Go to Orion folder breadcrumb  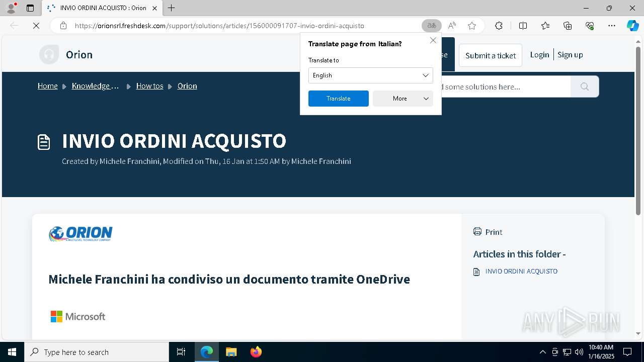point(187,86)
